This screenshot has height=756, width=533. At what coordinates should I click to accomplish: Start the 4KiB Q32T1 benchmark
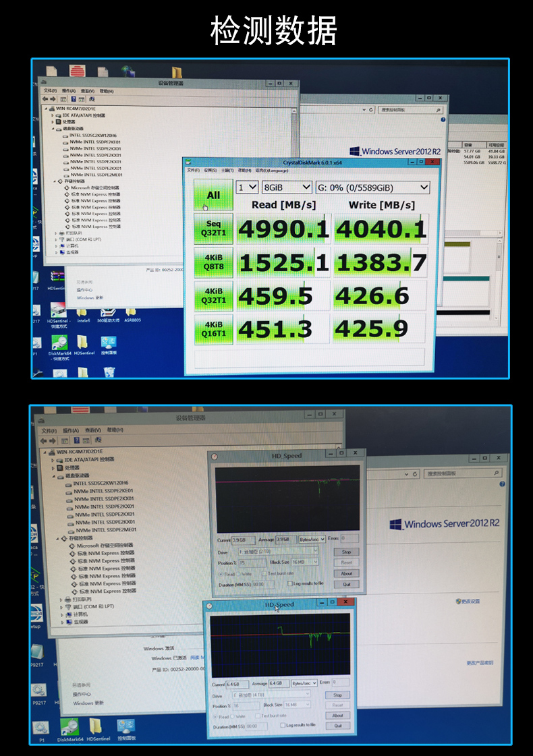pos(213,295)
